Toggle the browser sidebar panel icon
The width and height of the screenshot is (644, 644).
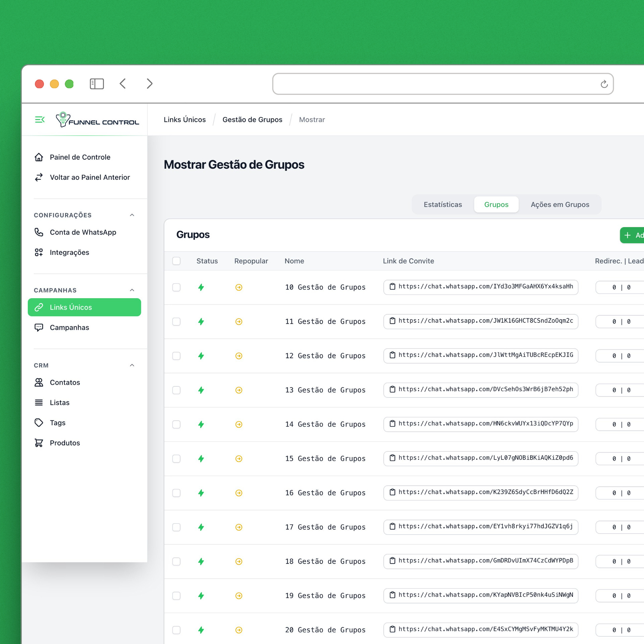point(97,84)
